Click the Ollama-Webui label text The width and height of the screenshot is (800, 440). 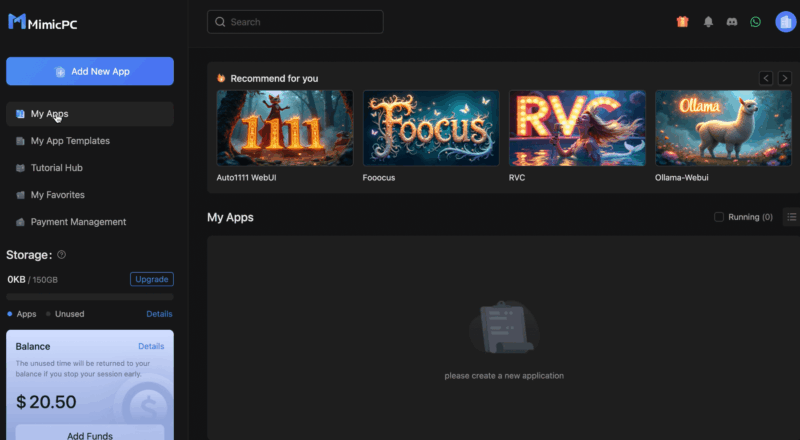point(682,178)
